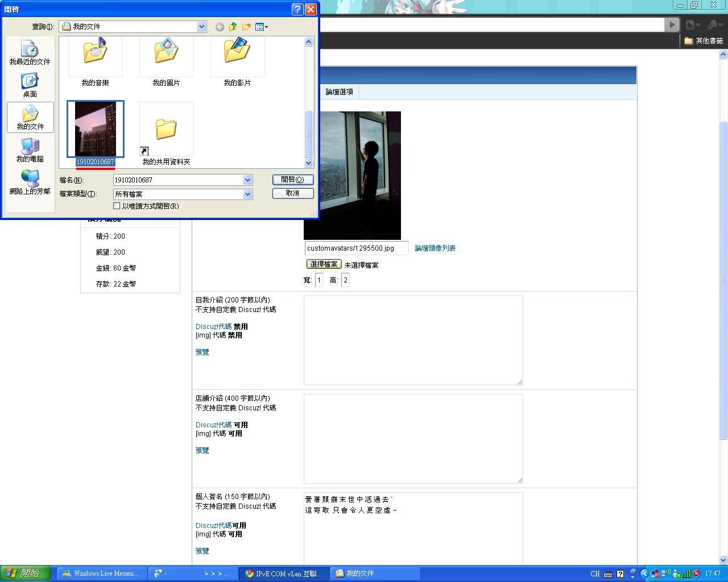Select the 19102010687 image thumbnail
Viewport: 728px width, 582px height.
[96, 129]
